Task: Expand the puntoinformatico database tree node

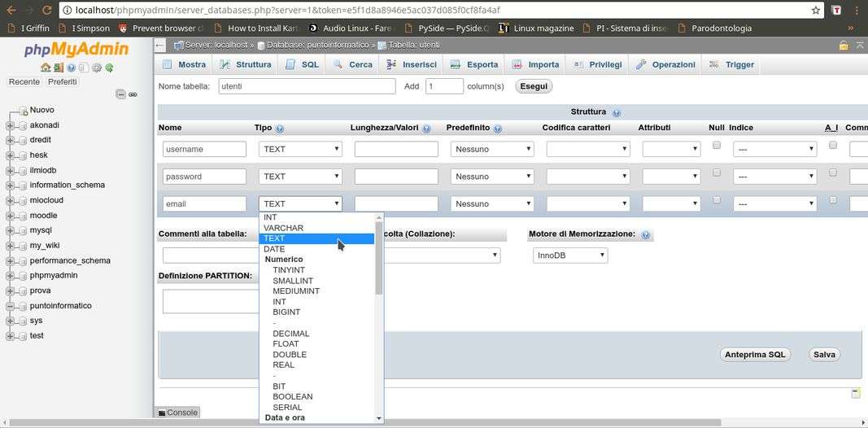Action: (x=11, y=306)
